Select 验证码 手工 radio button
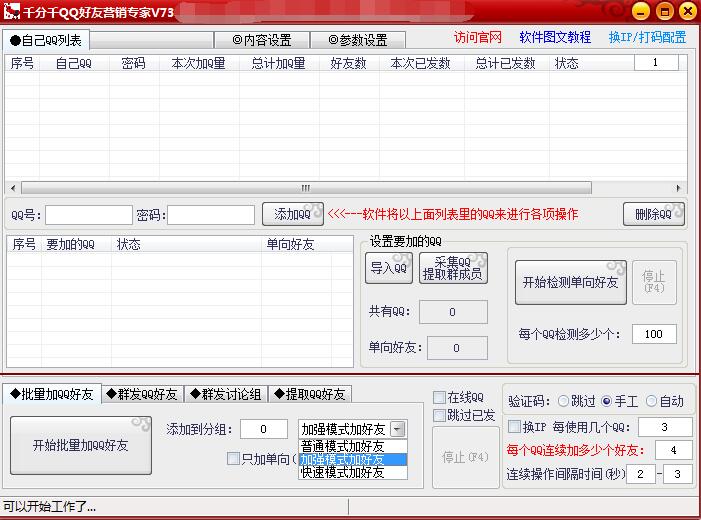Screen dimensions: 701x520 pyautogui.click(x=606, y=401)
